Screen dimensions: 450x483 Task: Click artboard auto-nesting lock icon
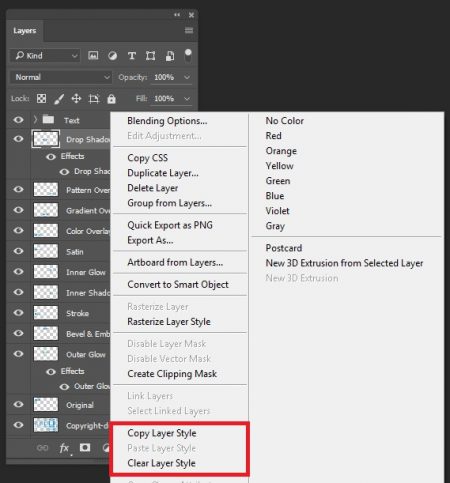click(94, 99)
